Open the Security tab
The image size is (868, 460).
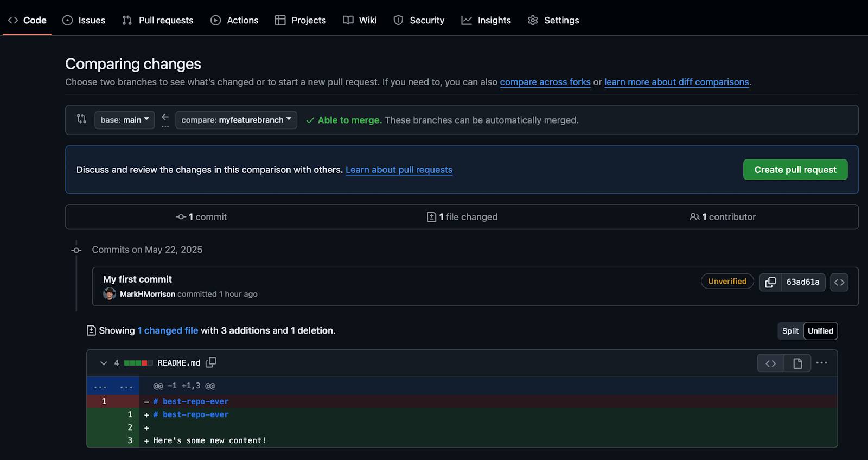pyautogui.click(x=419, y=20)
